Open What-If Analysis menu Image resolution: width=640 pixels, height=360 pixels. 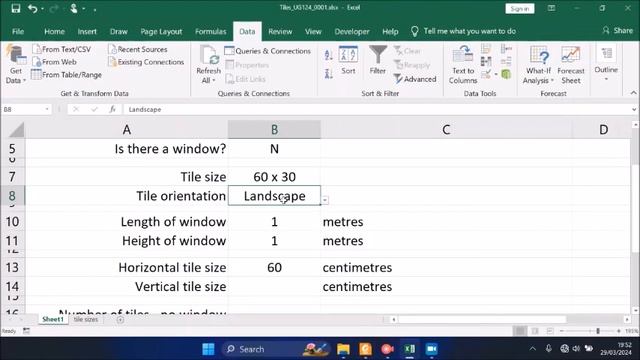coord(538,65)
